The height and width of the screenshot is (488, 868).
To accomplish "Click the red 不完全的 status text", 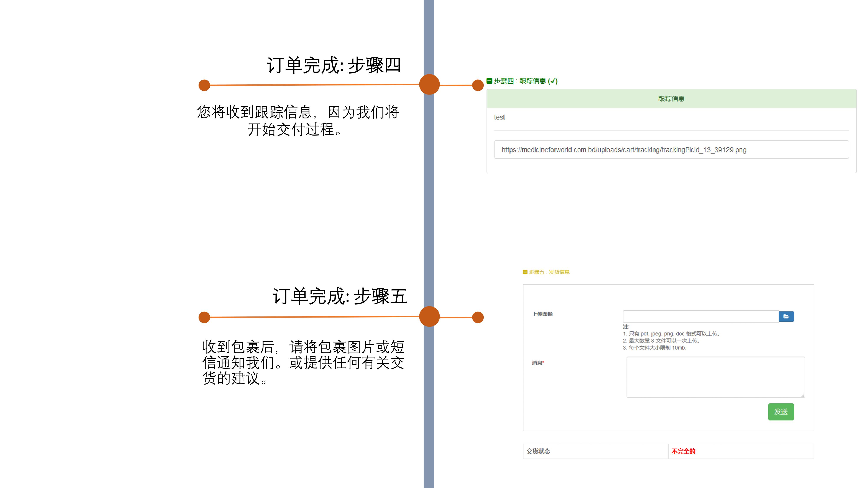I will click(683, 451).
